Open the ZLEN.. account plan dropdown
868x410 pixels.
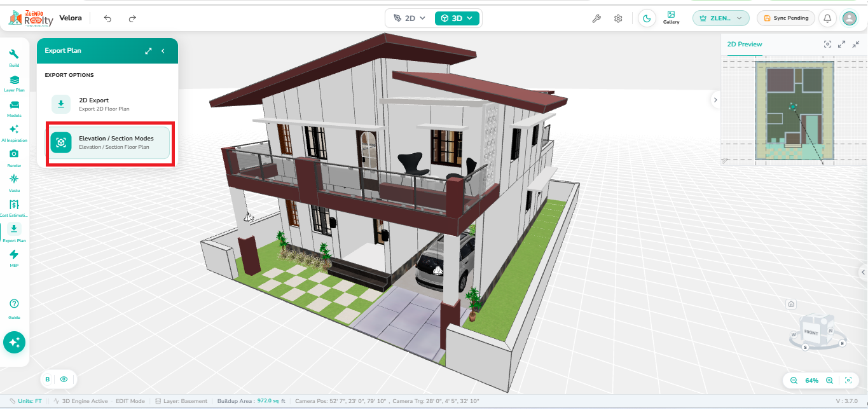click(720, 18)
